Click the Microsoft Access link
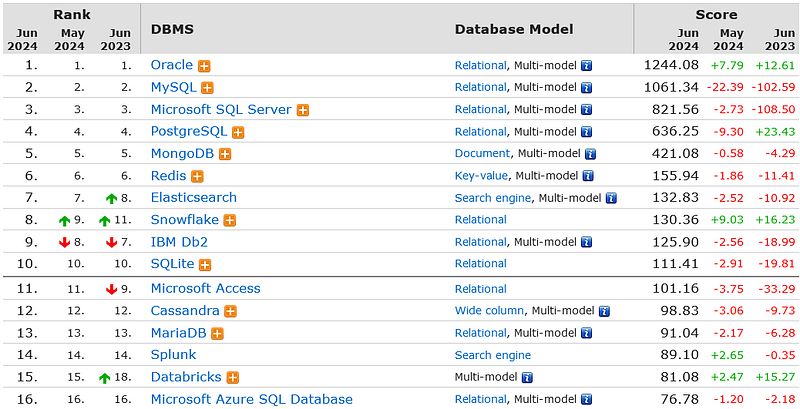The image size is (800, 409). click(x=205, y=289)
